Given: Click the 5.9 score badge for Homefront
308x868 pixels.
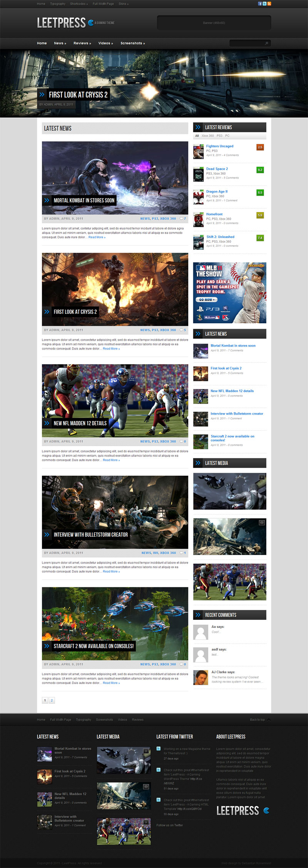Looking at the screenshot, I should [260, 216].
